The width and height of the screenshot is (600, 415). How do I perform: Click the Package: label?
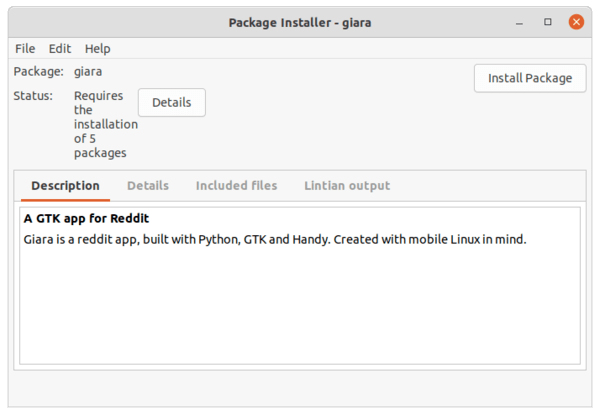pyautogui.click(x=39, y=72)
